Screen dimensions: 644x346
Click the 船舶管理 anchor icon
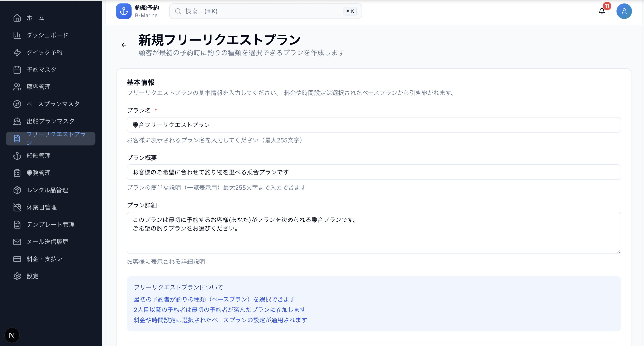pos(17,156)
